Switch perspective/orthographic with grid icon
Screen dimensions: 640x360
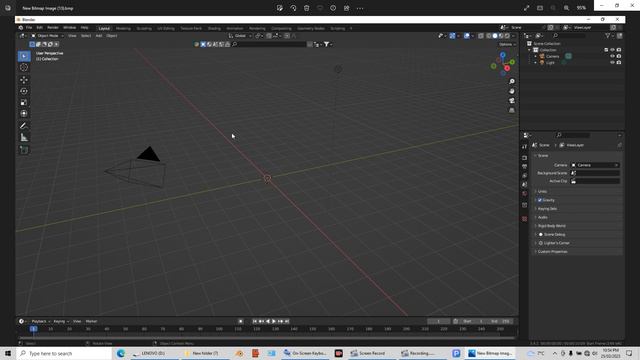coord(511,110)
